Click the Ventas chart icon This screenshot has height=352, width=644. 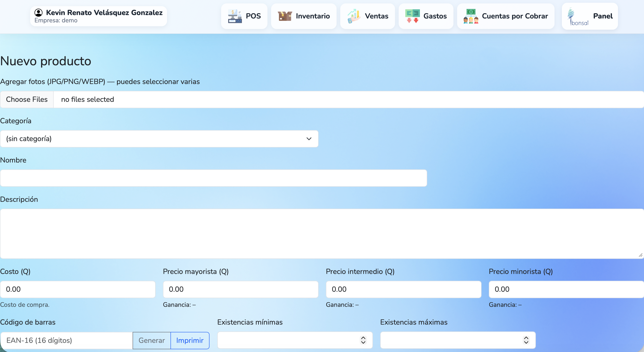pyautogui.click(x=353, y=16)
